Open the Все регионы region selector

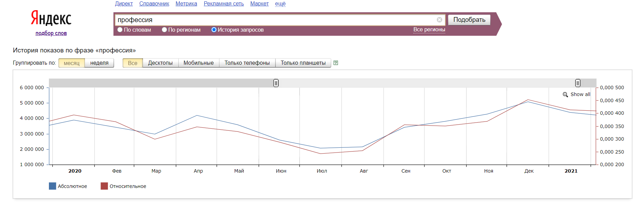pos(429,30)
